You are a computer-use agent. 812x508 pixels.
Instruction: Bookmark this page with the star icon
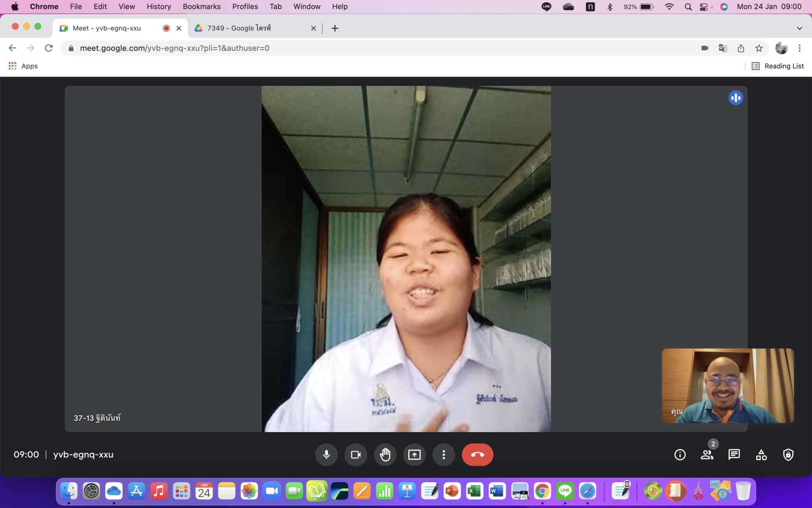coord(758,48)
